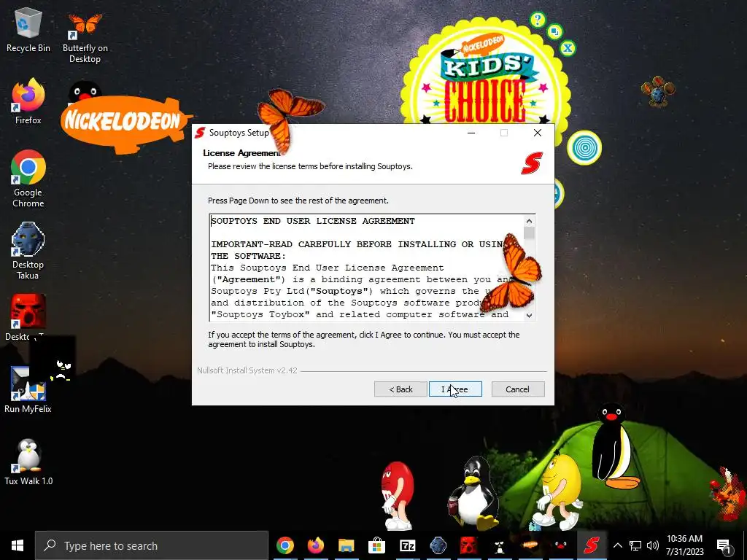This screenshot has width=747, height=560.
Task: Minimize the Souptoys Setup window
Action: coord(471,133)
